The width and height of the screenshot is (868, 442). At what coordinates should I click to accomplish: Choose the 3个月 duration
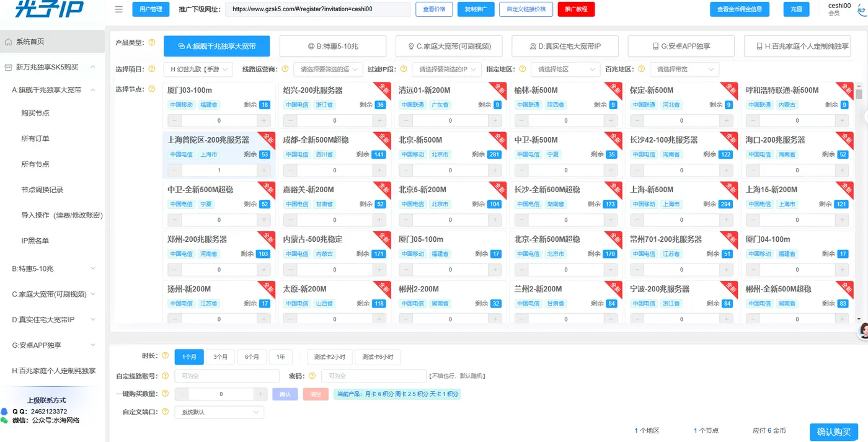(x=221, y=356)
